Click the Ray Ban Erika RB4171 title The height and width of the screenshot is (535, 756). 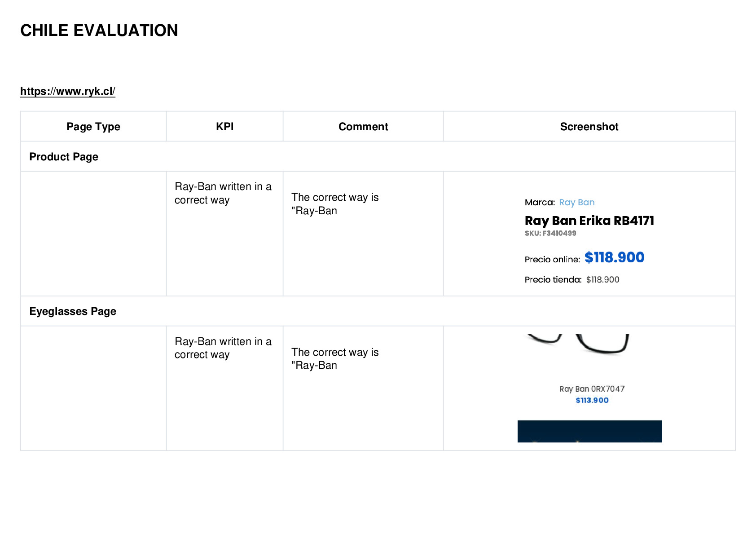[589, 221]
